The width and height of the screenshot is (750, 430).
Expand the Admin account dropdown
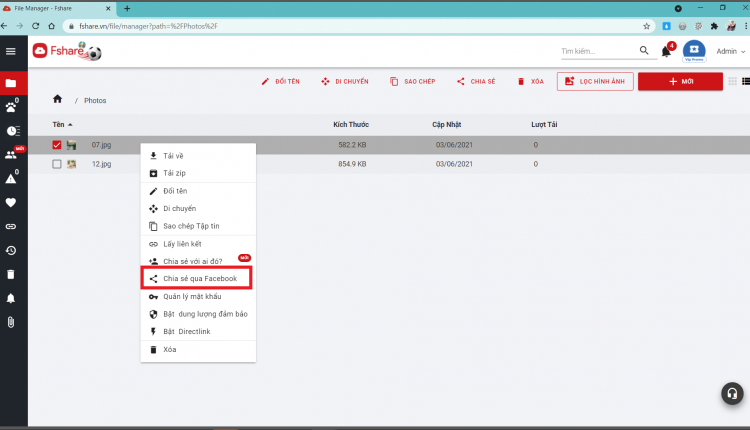pos(731,51)
